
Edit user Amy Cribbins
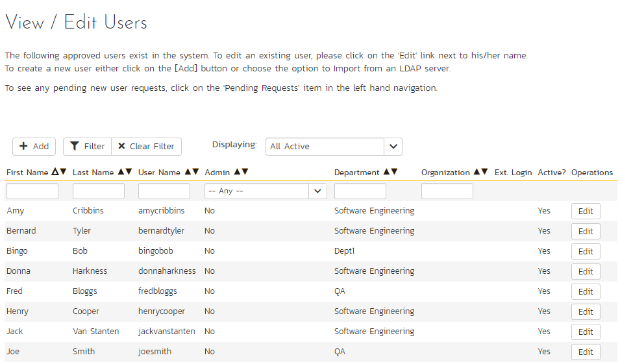click(x=586, y=212)
